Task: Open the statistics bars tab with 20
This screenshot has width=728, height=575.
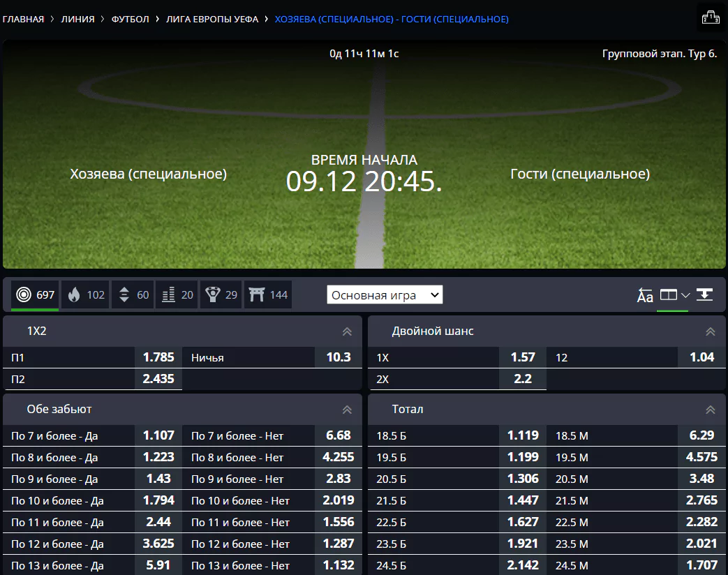Action: point(177,294)
